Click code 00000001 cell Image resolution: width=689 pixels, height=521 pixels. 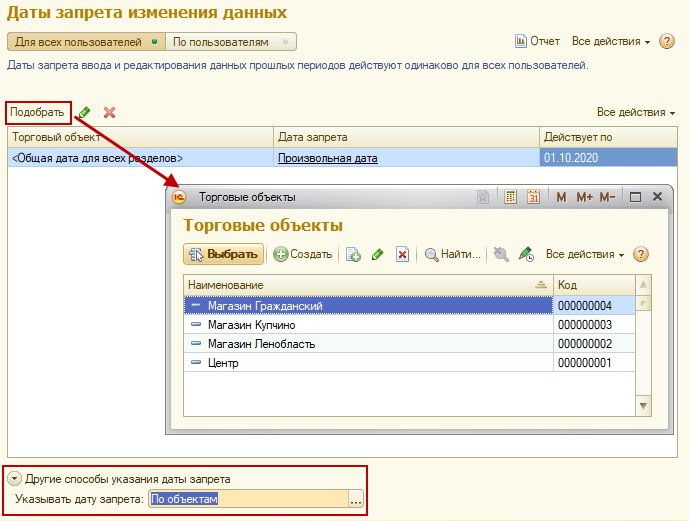point(594,363)
